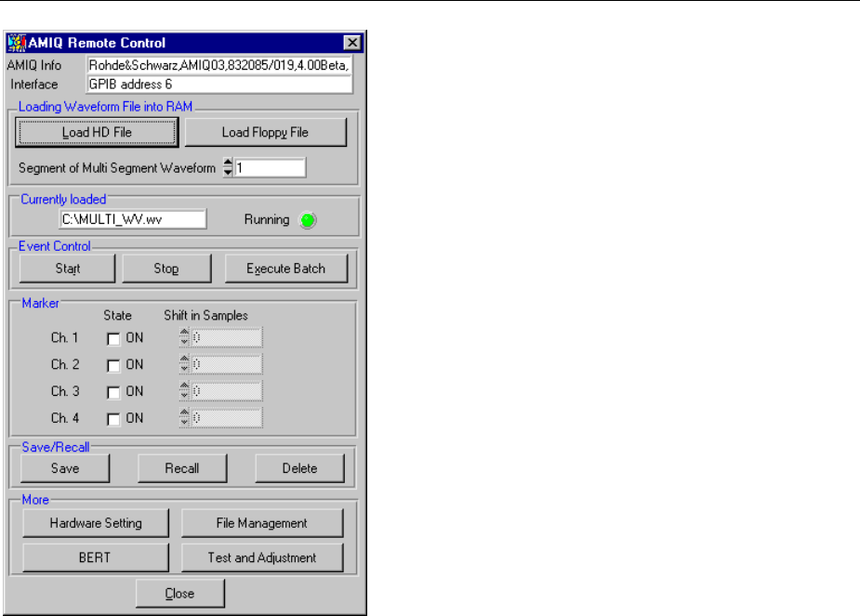Click the 'Segment of Multi Segment Waveform' label

[x=117, y=168]
